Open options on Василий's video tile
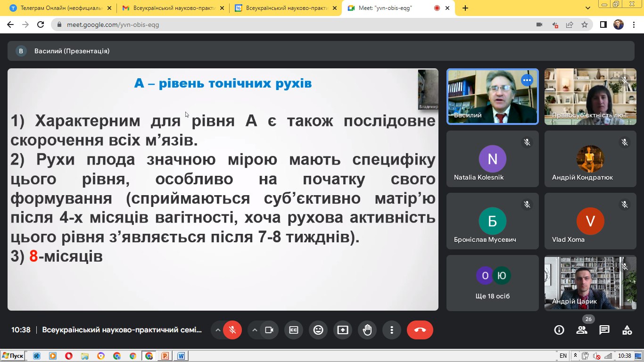This screenshot has height=362, width=644. [527, 81]
